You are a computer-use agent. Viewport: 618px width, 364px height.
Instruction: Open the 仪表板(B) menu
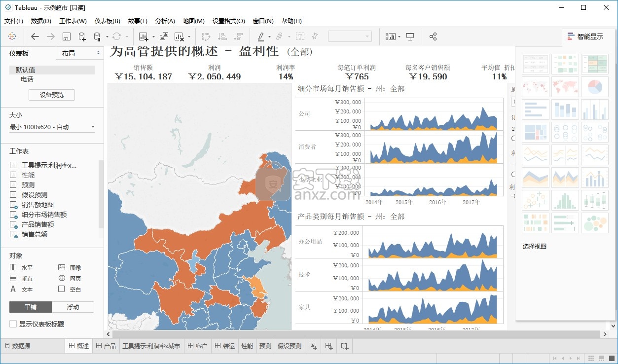108,21
